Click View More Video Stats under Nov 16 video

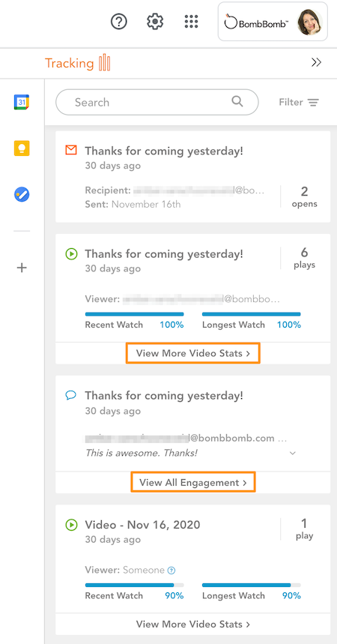(x=193, y=625)
